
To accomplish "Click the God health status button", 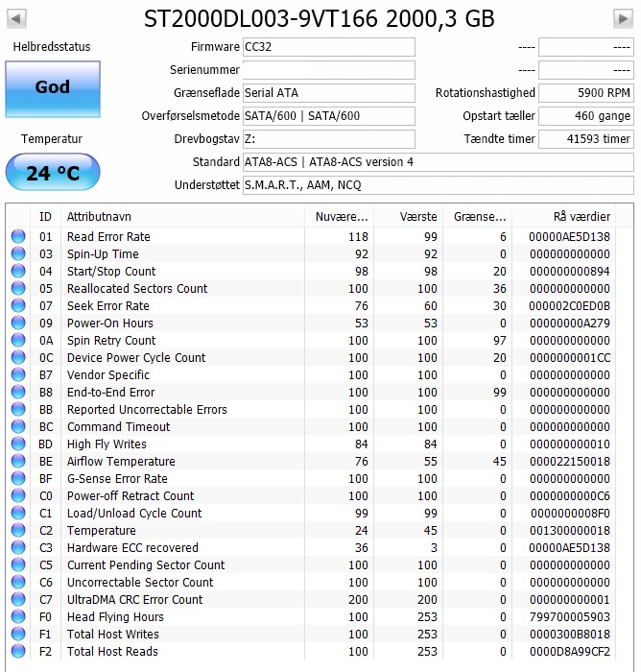I will 52,87.
